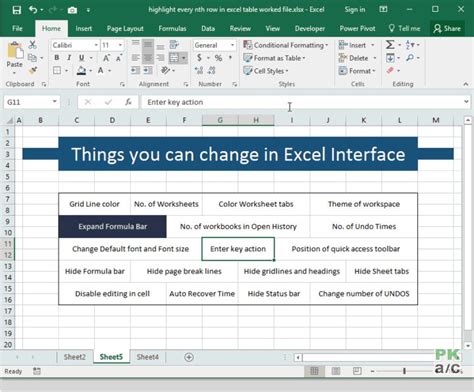Open the Cell Styles gallery

[x=266, y=71]
